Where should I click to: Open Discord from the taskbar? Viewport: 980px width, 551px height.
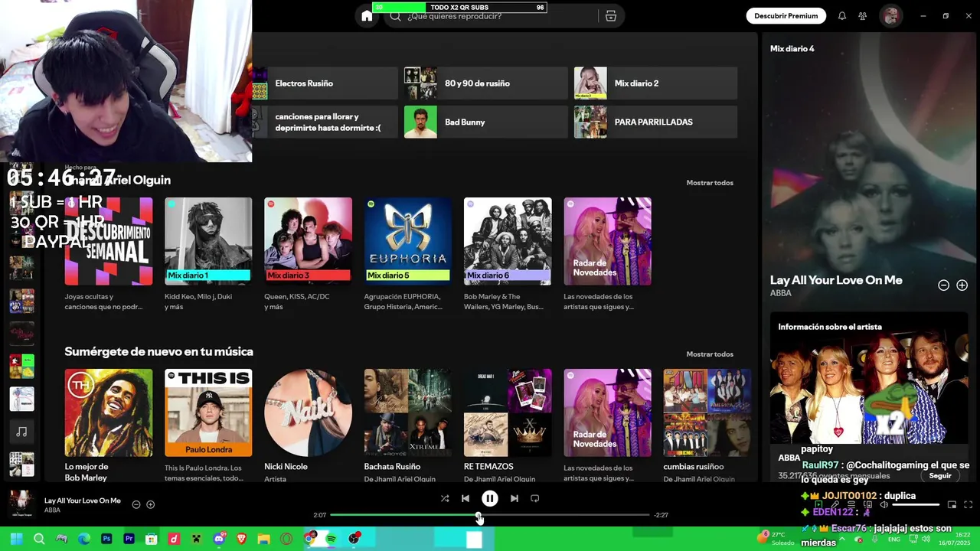pos(219,539)
